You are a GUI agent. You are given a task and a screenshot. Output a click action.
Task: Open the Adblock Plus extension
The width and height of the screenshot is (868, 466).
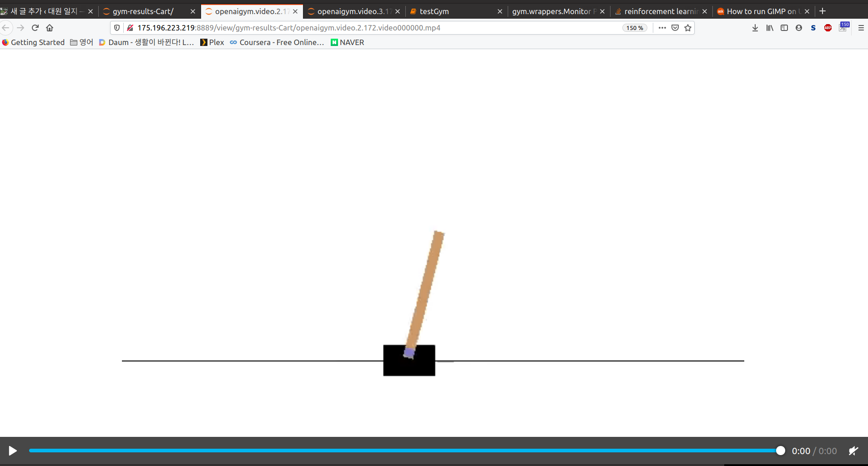[x=828, y=28]
